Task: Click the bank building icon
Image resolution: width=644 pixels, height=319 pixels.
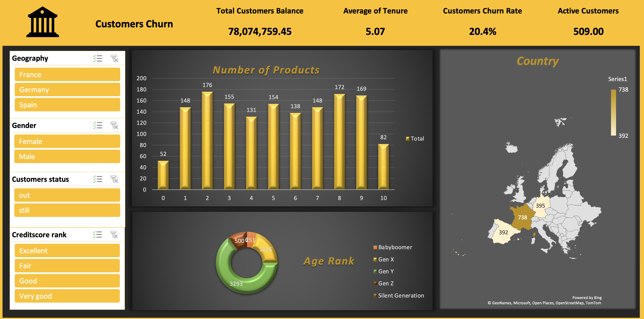Action: click(x=42, y=22)
